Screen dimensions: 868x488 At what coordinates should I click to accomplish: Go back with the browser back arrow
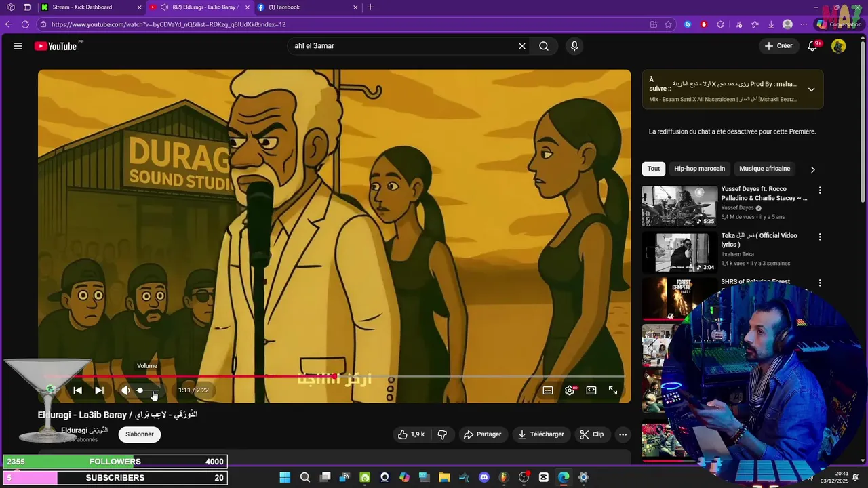pos(9,24)
